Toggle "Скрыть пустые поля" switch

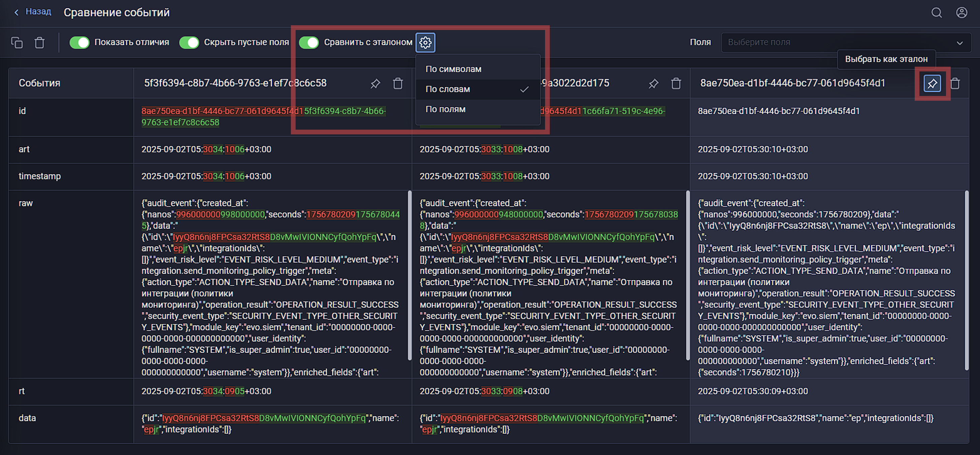point(189,42)
